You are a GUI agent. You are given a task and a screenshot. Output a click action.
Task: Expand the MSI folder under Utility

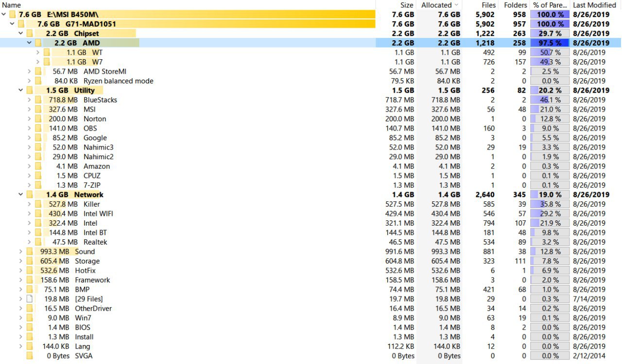[x=29, y=109]
